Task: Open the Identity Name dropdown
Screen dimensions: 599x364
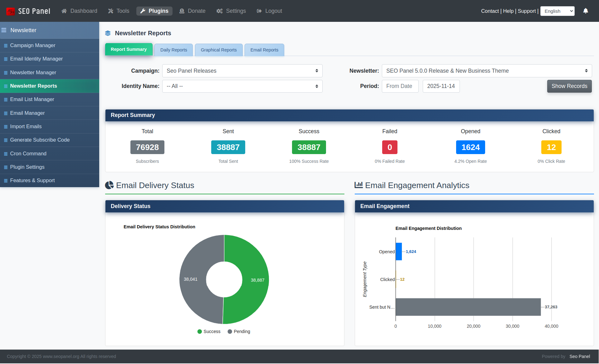Action: [x=242, y=86]
